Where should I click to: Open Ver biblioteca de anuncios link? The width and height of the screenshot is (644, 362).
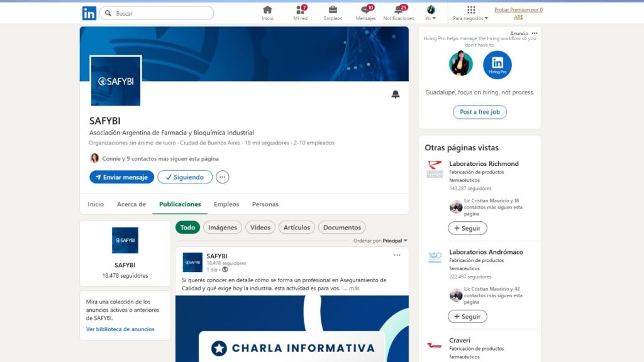click(120, 329)
